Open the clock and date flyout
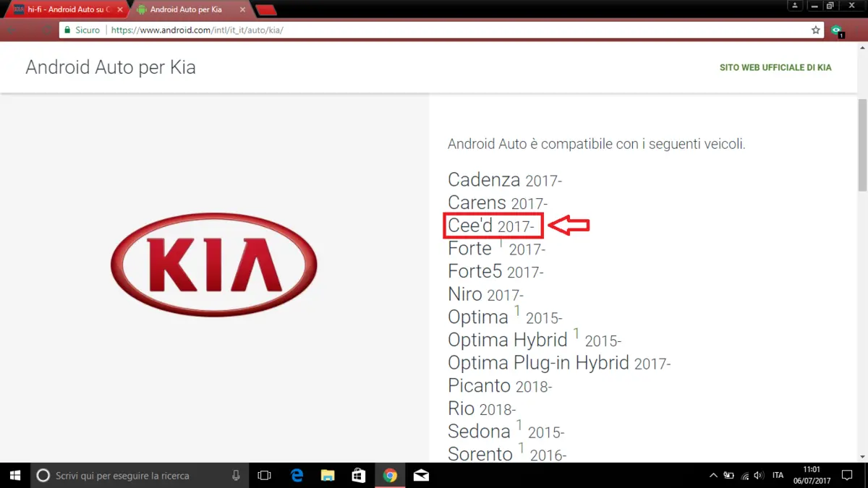Image resolution: width=868 pixels, height=488 pixels. [812, 475]
